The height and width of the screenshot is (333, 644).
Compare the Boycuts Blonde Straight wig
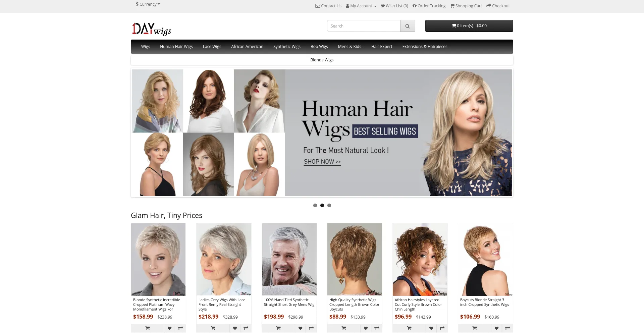click(x=507, y=328)
